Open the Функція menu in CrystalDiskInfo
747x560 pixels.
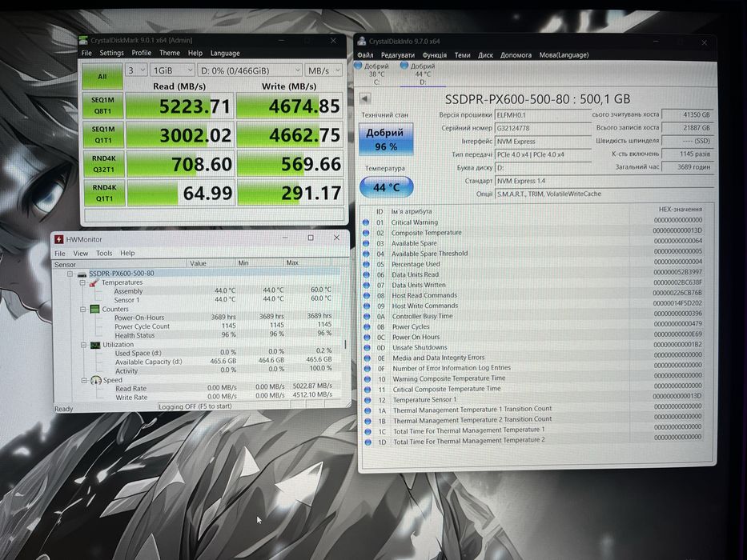pos(435,55)
